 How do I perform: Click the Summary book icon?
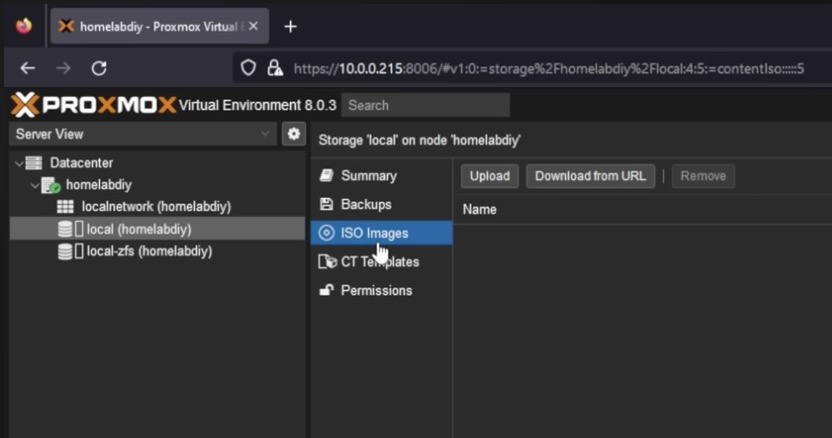pyautogui.click(x=326, y=175)
